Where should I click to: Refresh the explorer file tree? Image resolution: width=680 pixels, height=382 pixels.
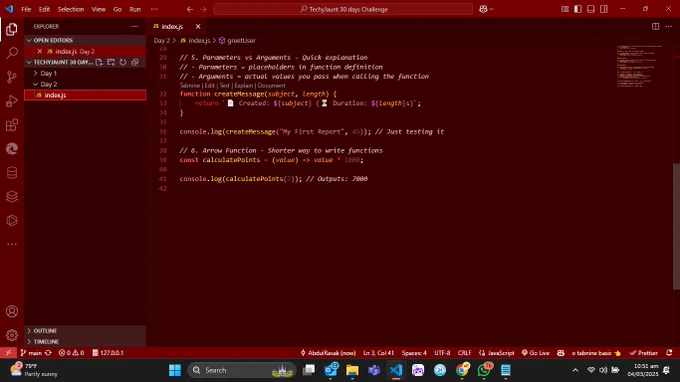(123, 62)
